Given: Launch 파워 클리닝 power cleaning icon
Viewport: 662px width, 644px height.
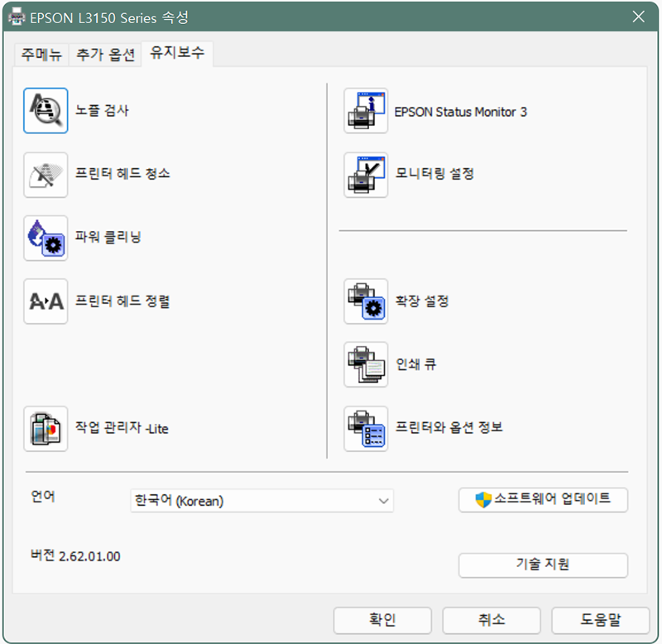Looking at the screenshot, I should tap(46, 238).
